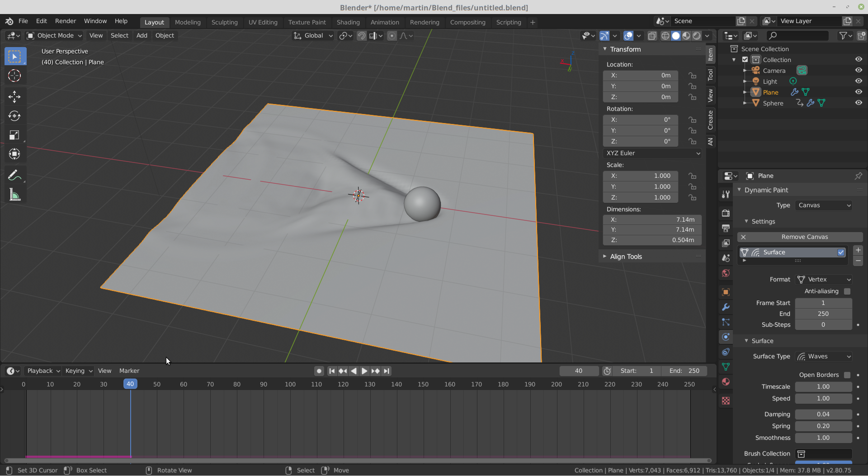The image size is (868, 476).
Task: Adjust the Damping value slider
Action: click(823, 414)
